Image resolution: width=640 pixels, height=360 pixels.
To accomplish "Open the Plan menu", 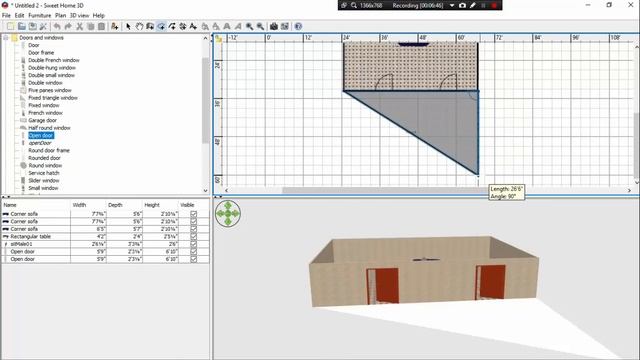I will pyautogui.click(x=60, y=16).
